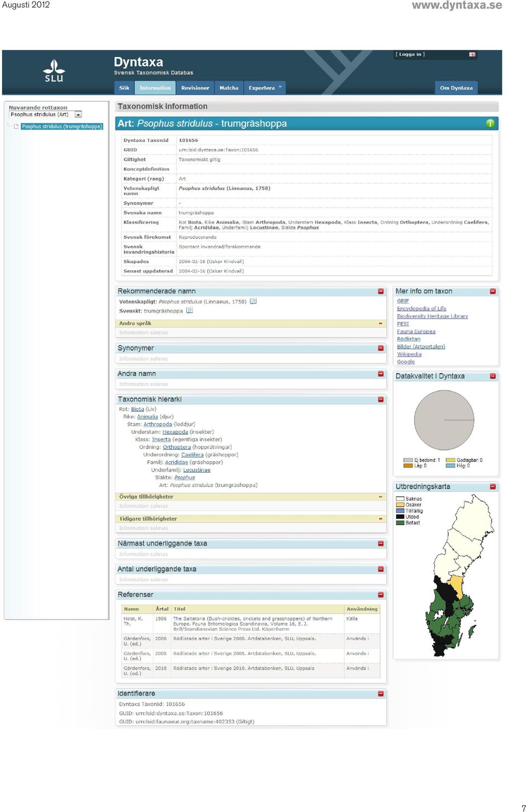
Task: Collapse the Tidigare tillhörigheter subsection
Action: tap(380, 519)
